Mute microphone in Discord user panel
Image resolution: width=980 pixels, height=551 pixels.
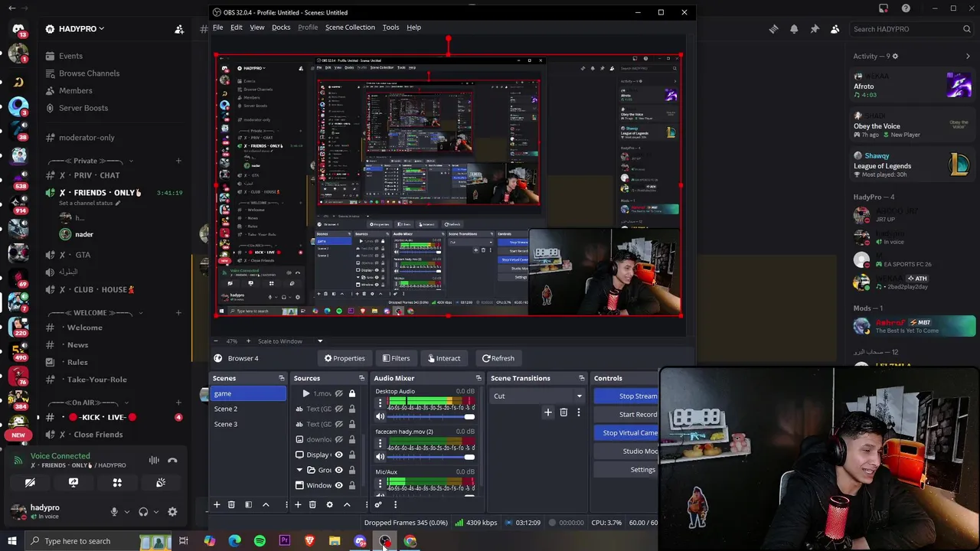point(114,512)
